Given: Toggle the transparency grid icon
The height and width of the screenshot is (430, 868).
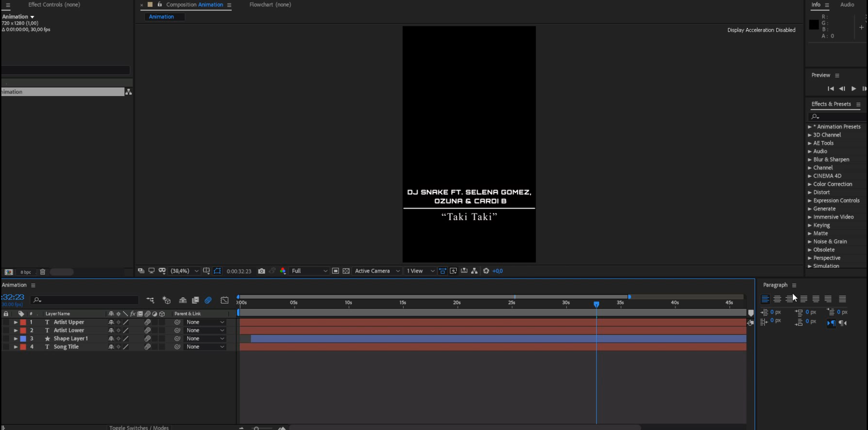Looking at the screenshot, I should 346,271.
